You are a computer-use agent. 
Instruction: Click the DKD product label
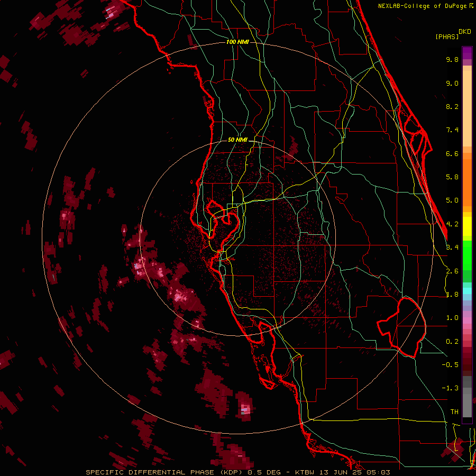[465, 31]
